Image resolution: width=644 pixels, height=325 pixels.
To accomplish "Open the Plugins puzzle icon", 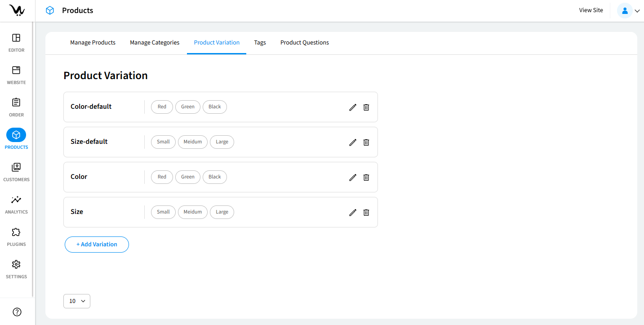I will [16, 232].
